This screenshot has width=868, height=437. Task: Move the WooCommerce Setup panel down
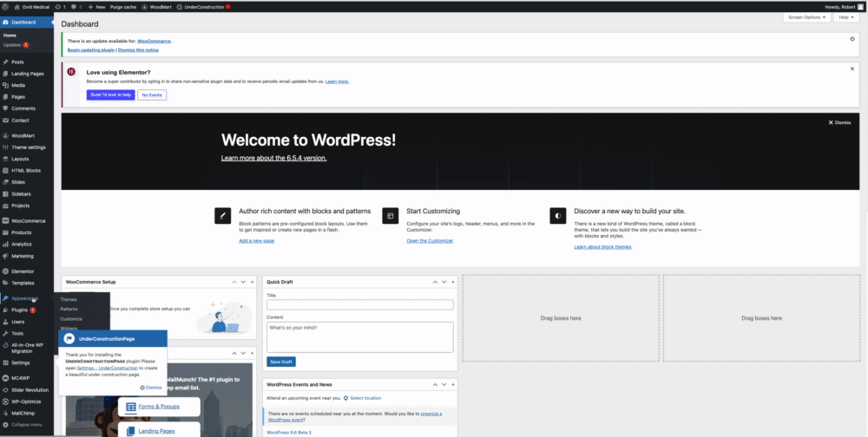click(x=243, y=282)
